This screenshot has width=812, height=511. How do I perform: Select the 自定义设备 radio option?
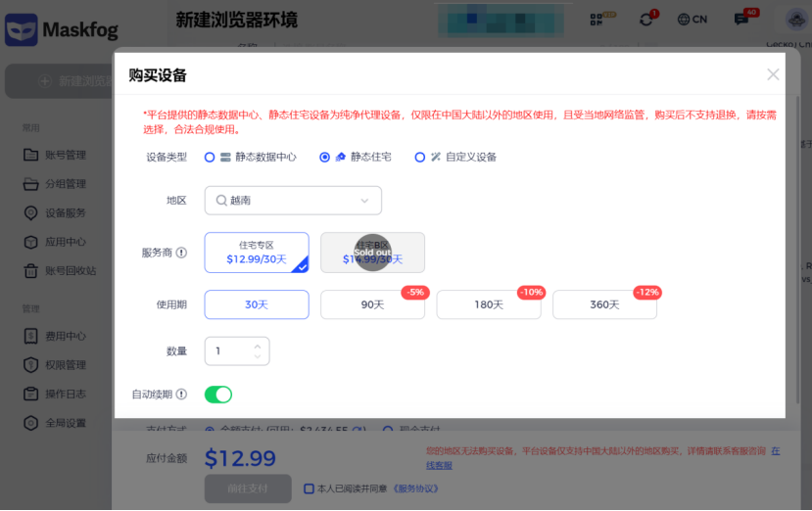click(420, 157)
